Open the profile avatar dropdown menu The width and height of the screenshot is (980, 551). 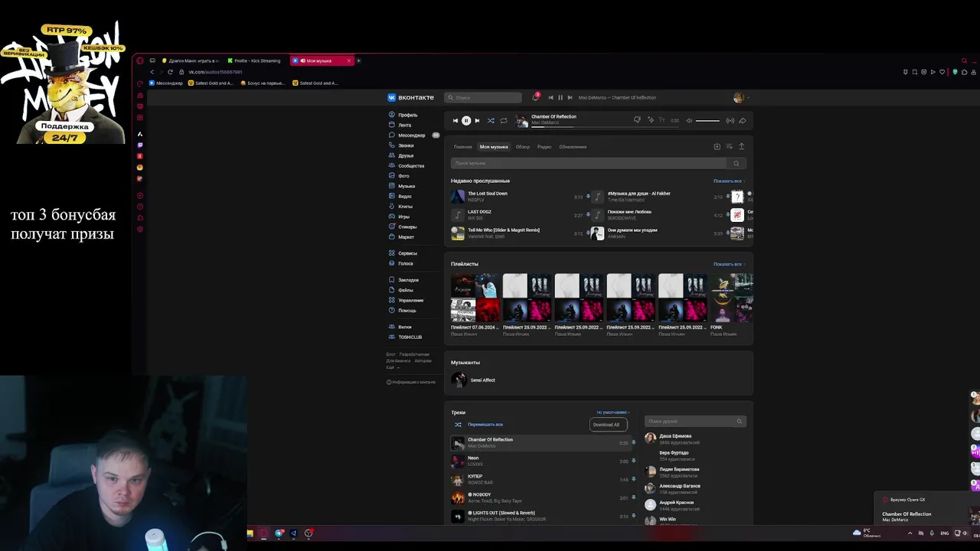[x=741, y=97]
